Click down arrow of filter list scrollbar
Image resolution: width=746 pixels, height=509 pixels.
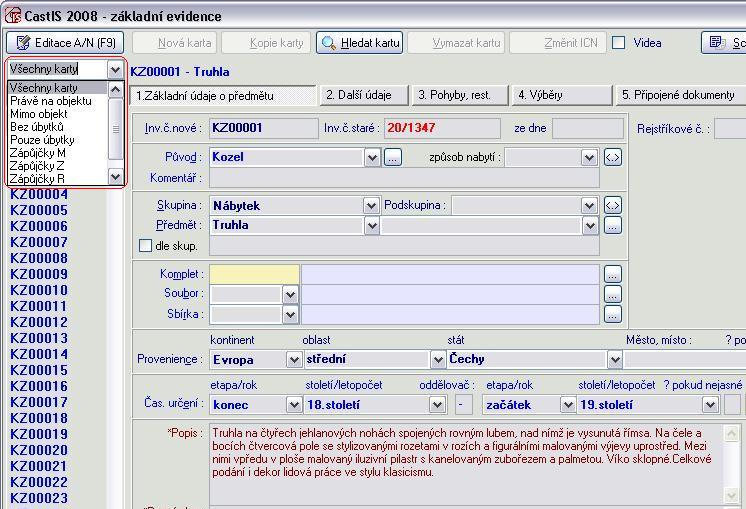tap(116, 177)
